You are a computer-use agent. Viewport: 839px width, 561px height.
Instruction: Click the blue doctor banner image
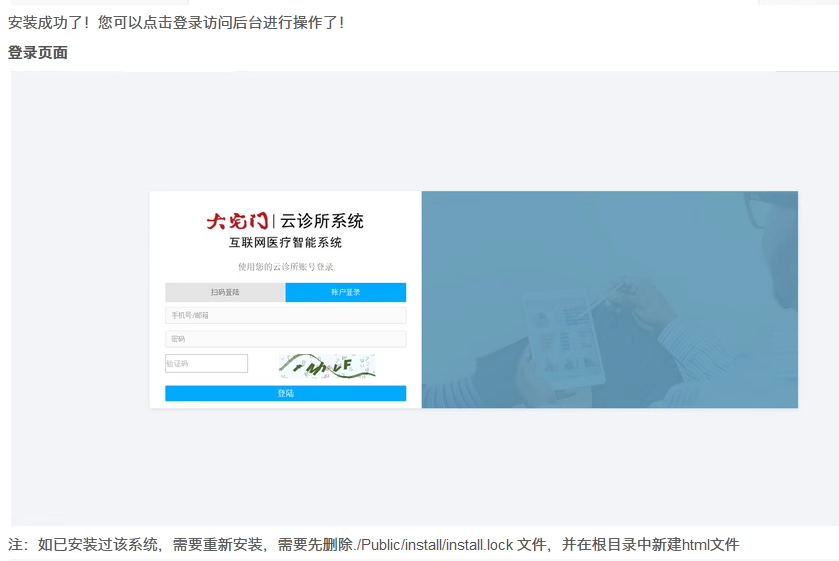click(609, 300)
